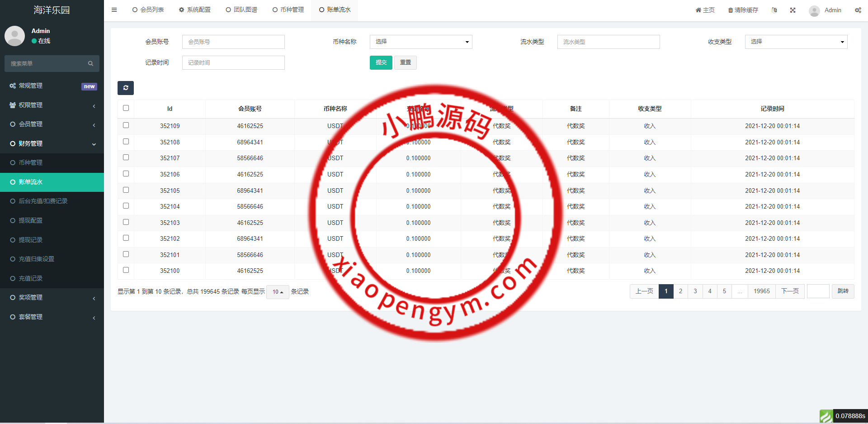Screen dimensions: 868x424
Task: Click the fullscreen expand icon in header
Action: tap(793, 10)
